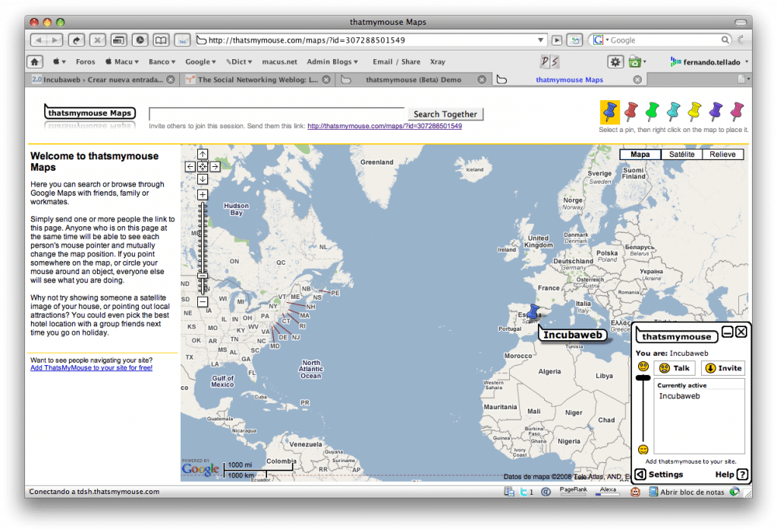Open the bookmarks book button
This screenshot has height=532, width=777.
[x=161, y=40]
